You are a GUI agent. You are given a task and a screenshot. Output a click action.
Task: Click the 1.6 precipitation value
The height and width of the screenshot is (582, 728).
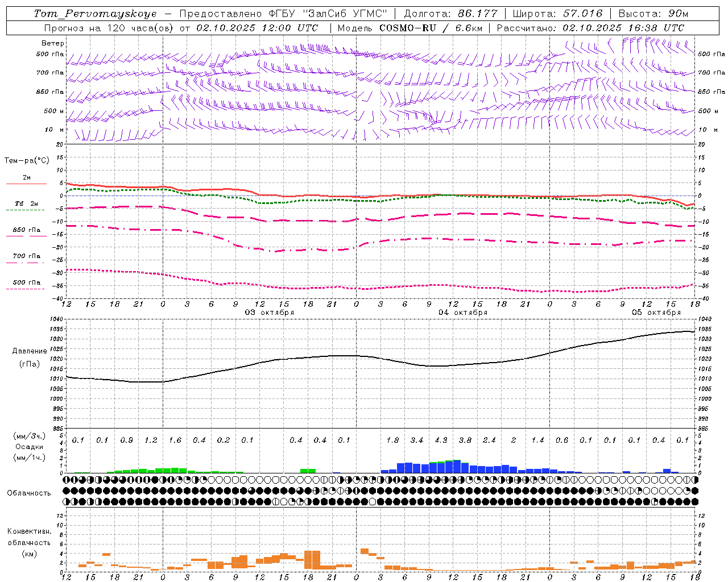coord(175,440)
